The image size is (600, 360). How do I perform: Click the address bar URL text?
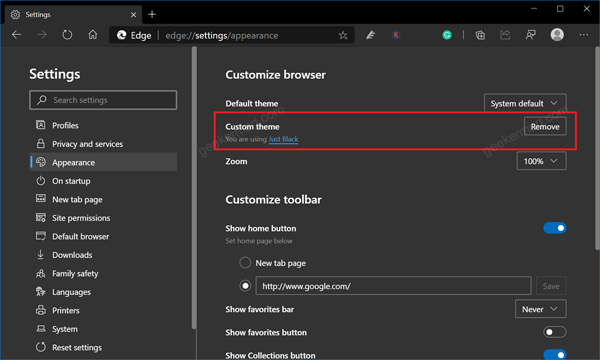point(222,36)
